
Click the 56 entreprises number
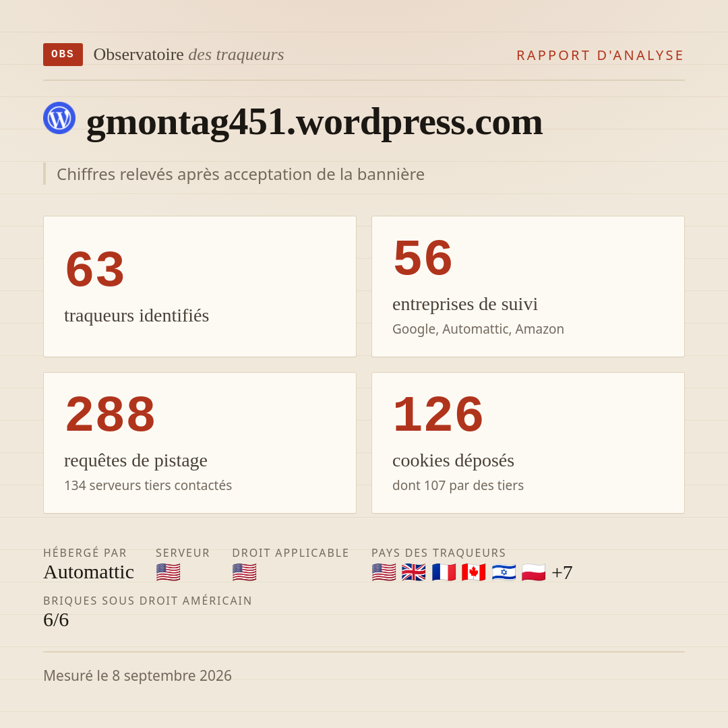423,257
